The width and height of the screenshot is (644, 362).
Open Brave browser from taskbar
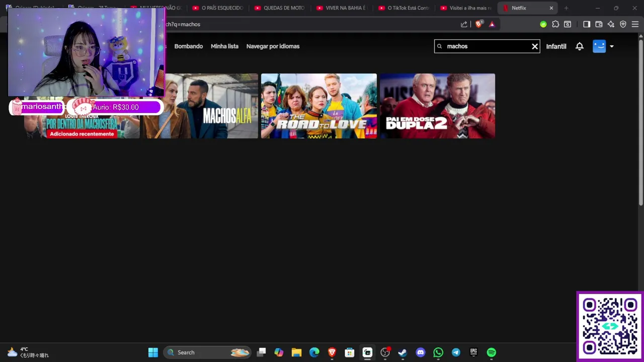click(332, 352)
